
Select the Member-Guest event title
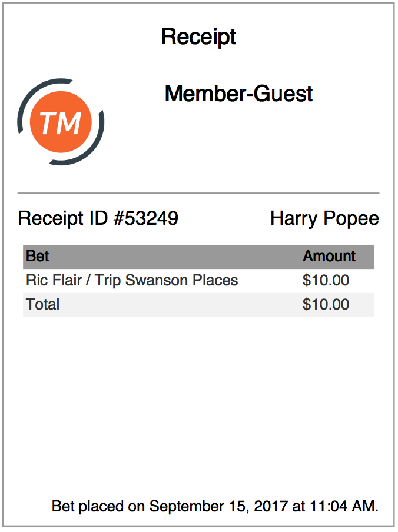(238, 94)
